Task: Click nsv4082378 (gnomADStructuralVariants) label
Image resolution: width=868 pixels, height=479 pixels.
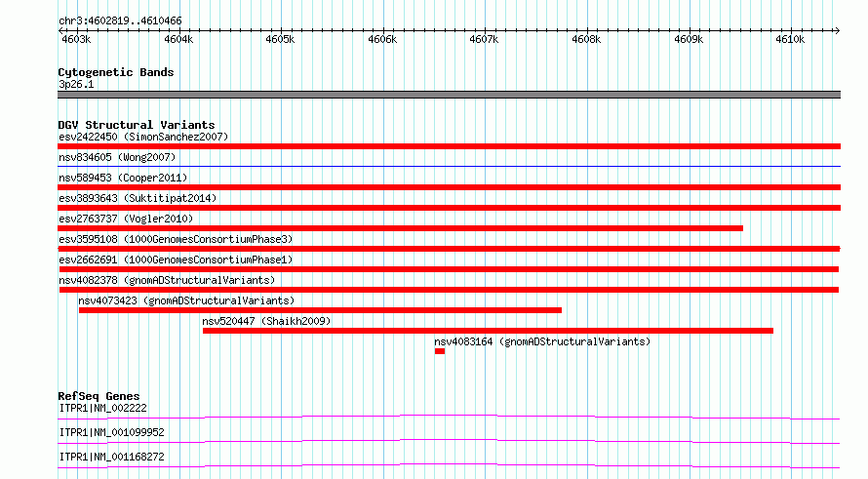Action: 167,280
